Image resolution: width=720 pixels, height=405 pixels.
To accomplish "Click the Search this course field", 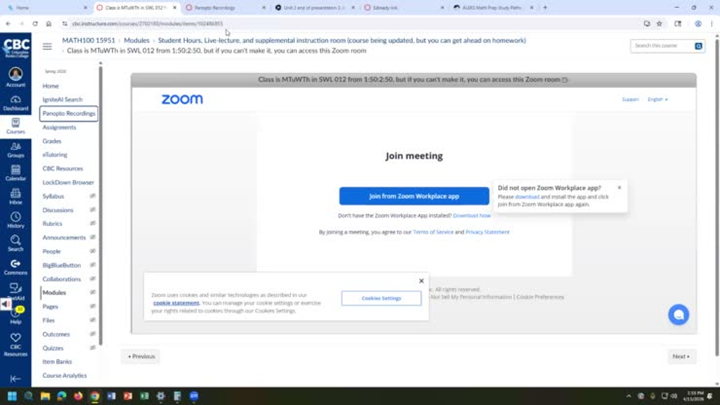I will [661, 46].
